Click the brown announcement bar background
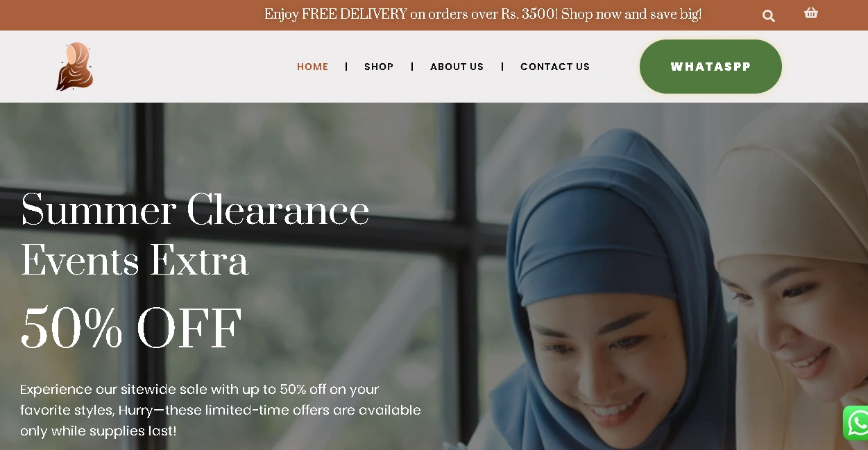Viewport: 868px width, 450px height. 139,15
